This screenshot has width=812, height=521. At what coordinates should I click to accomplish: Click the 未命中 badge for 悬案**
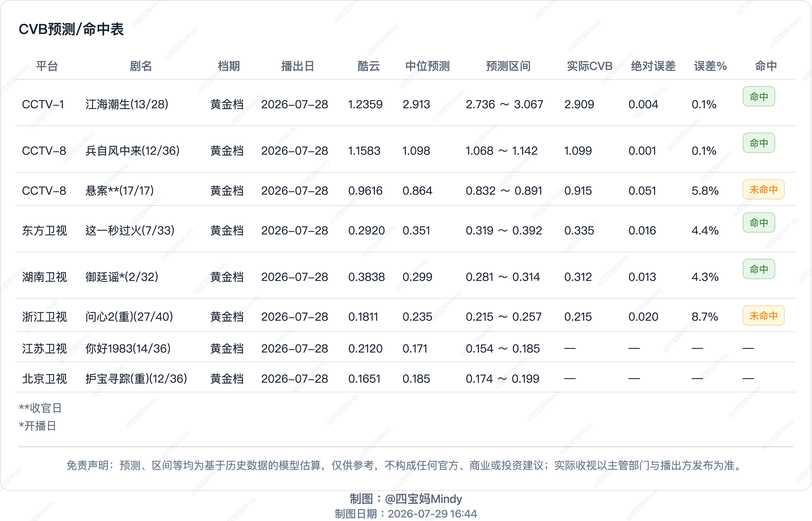pyautogui.click(x=763, y=190)
